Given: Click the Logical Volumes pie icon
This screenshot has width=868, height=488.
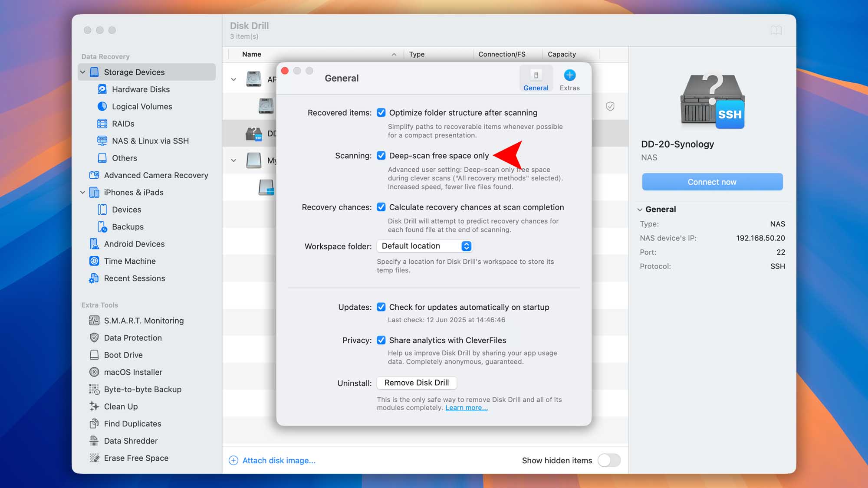Looking at the screenshot, I should (102, 106).
